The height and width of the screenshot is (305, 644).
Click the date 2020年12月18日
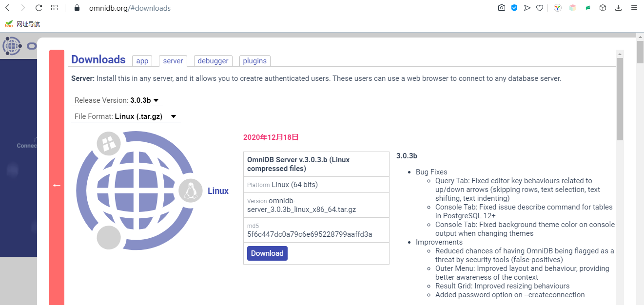click(271, 137)
